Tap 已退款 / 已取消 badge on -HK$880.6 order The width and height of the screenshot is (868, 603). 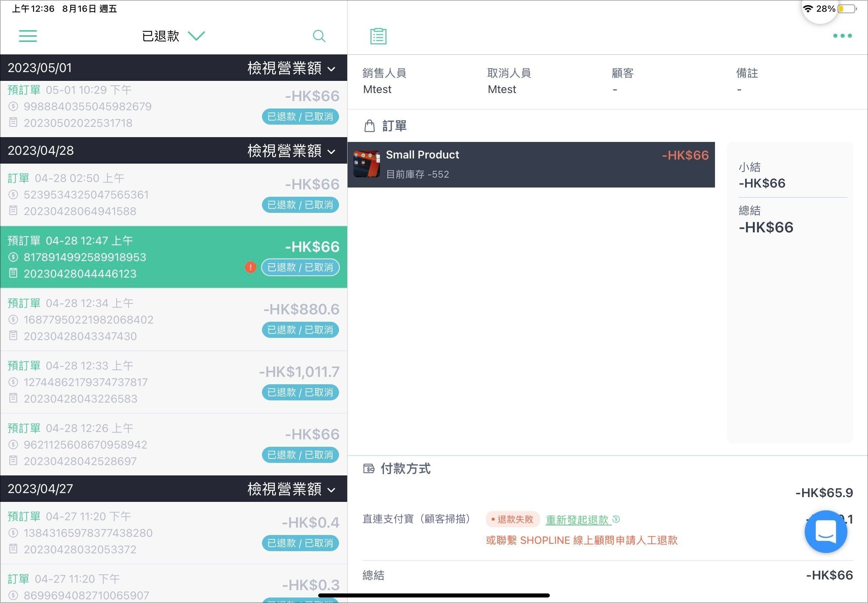coord(300,330)
